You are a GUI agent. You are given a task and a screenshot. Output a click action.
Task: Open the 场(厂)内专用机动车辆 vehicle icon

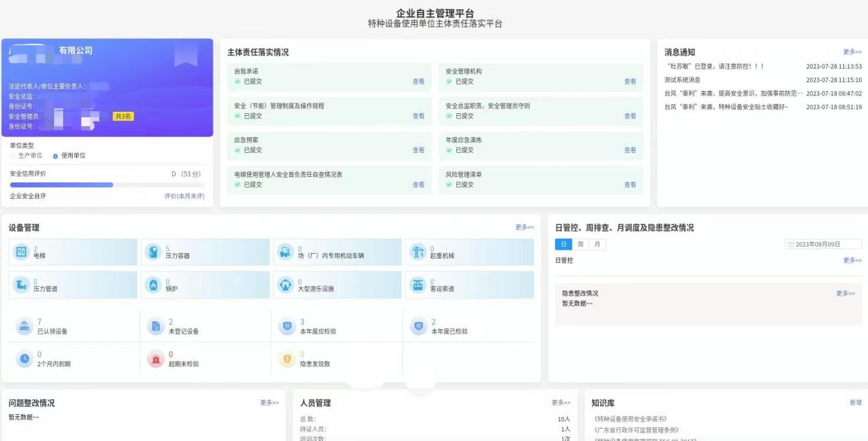pyautogui.click(x=285, y=252)
